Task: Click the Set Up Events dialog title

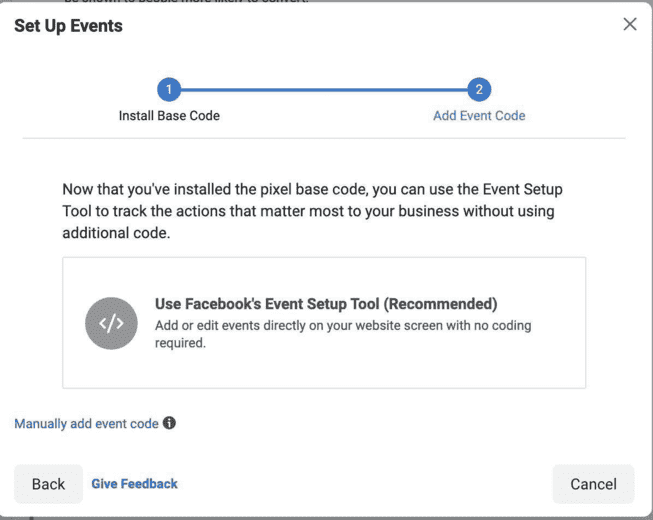Action: coord(68,26)
